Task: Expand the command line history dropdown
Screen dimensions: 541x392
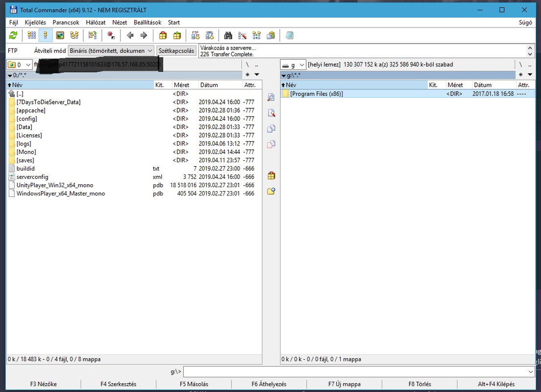Action: tap(531, 371)
